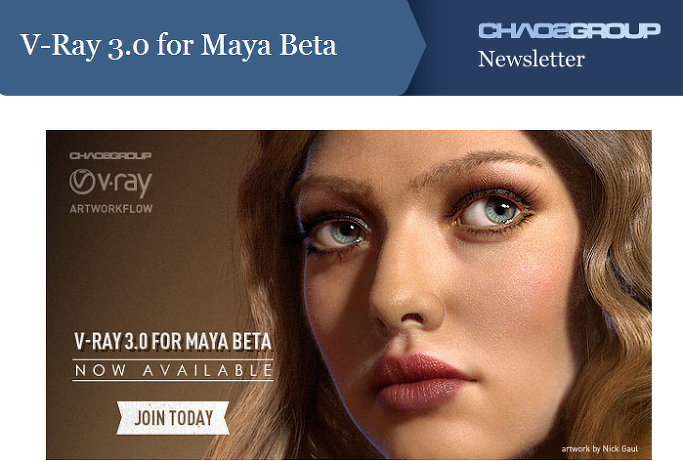This screenshot has height=461, width=683.
Task: Click the V-RAY 3.0 FOR MAYA BETA banner headline
Action: tap(173, 341)
